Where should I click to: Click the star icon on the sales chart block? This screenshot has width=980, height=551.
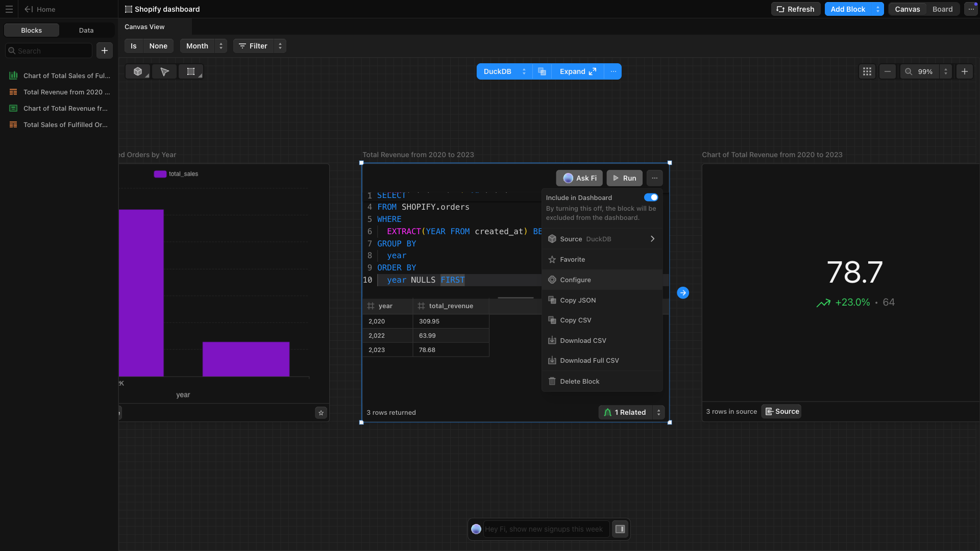(x=321, y=413)
